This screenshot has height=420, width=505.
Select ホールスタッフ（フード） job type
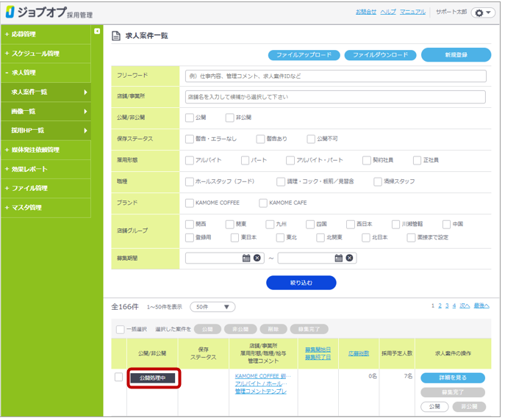point(190,181)
